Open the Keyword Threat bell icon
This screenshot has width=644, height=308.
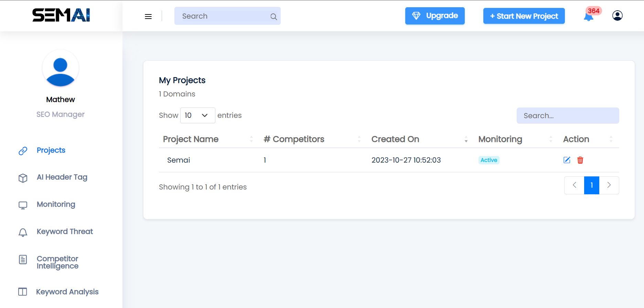pos(23,232)
